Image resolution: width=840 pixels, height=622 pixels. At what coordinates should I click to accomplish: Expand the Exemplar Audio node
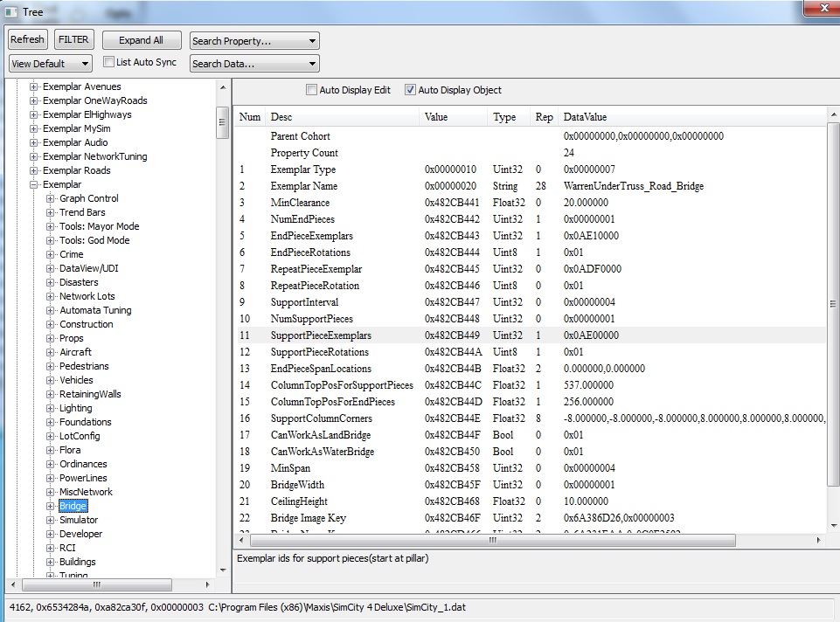click(33, 142)
